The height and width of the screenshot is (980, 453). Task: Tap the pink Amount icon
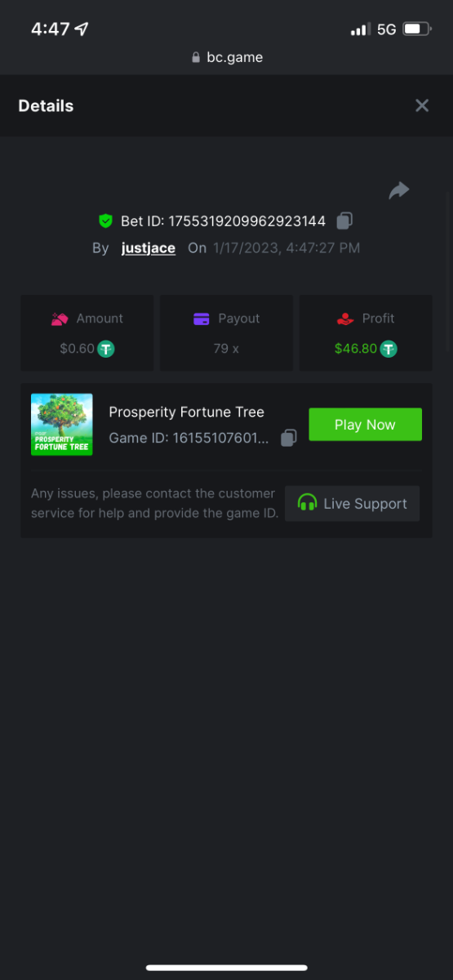(60, 319)
